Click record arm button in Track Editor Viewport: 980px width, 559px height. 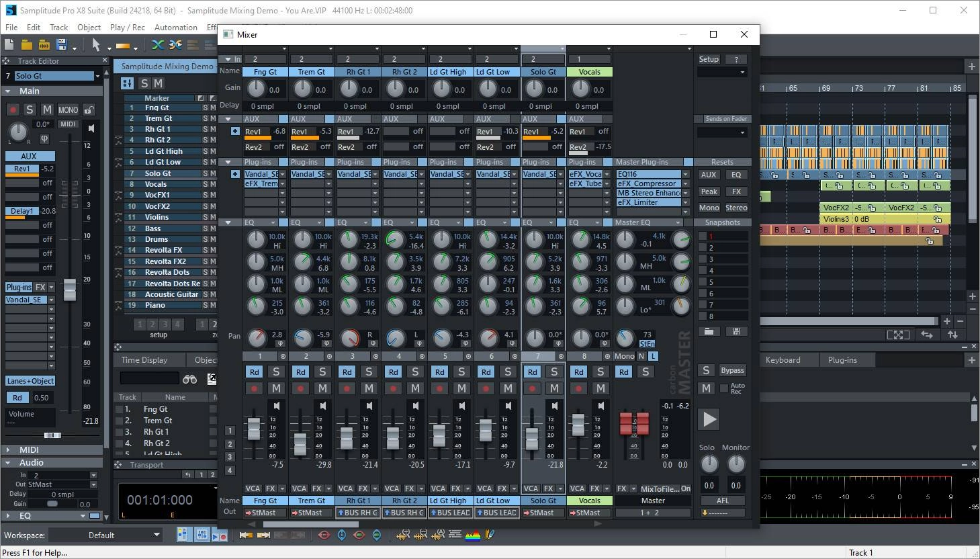tap(13, 110)
